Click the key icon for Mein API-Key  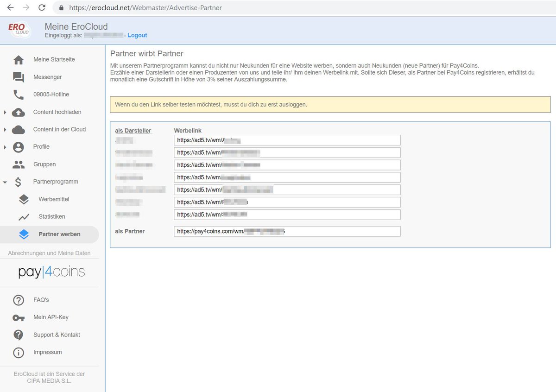(x=19, y=317)
